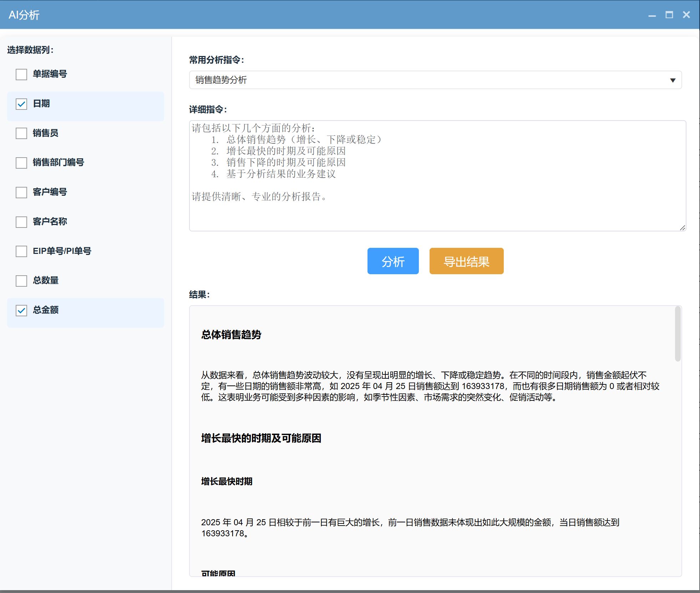Click the orange 导出结果 button
700x593 pixels.
(x=466, y=261)
